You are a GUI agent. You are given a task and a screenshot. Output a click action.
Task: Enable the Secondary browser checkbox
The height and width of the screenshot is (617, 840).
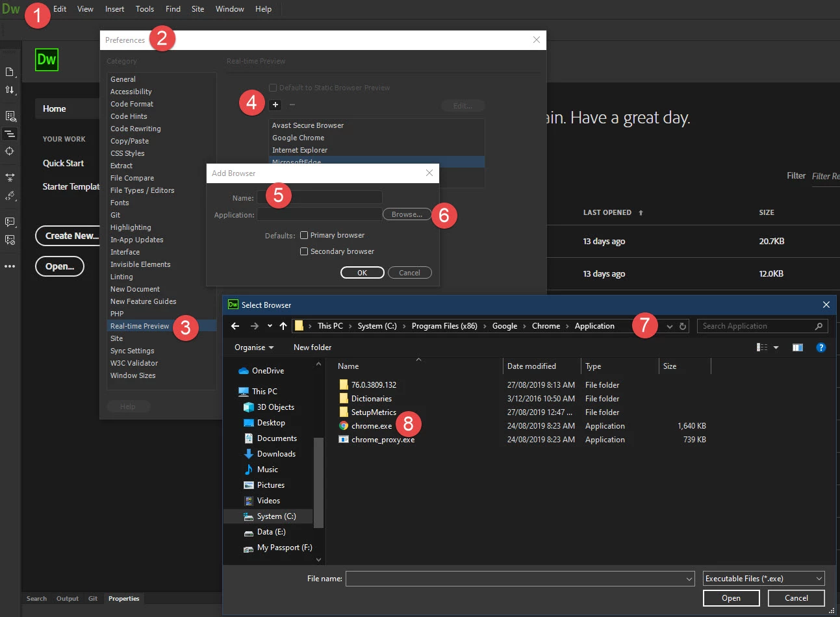[x=304, y=251]
